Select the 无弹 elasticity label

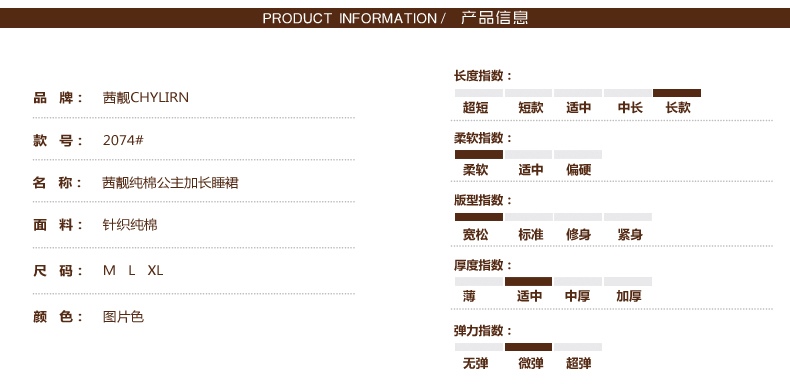[x=476, y=363]
